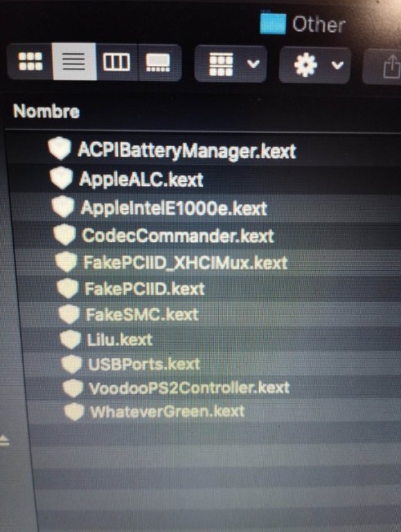Click the eject icon in the sidebar
The image size is (401, 532).
[4, 441]
